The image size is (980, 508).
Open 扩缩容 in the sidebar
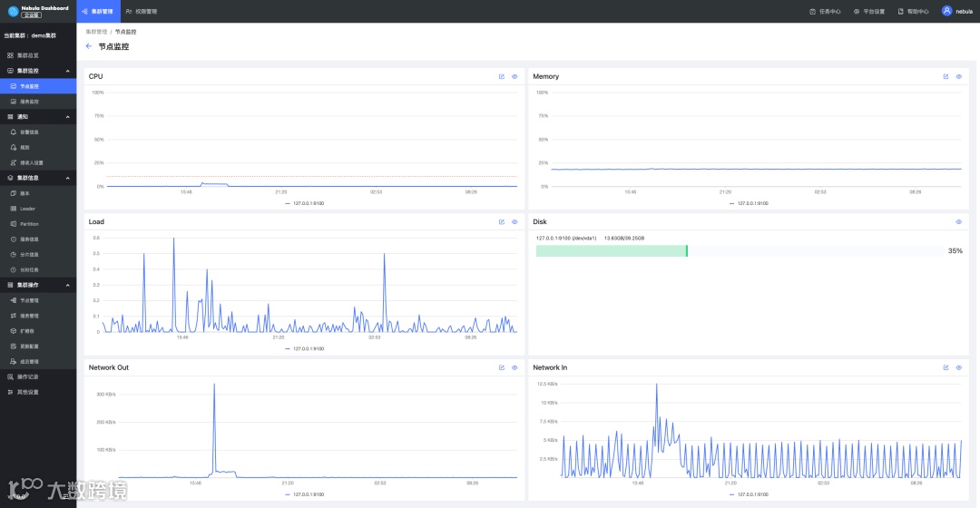tap(38, 331)
